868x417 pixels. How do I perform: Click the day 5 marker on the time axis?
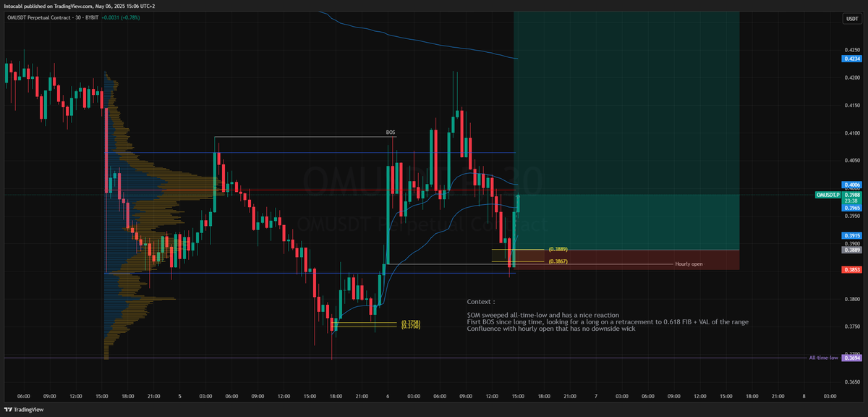click(x=179, y=396)
